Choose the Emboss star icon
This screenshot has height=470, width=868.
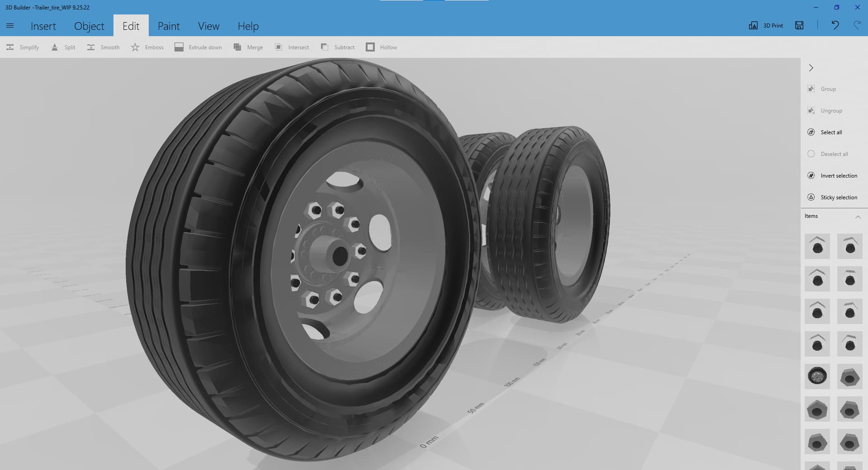(x=135, y=47)
